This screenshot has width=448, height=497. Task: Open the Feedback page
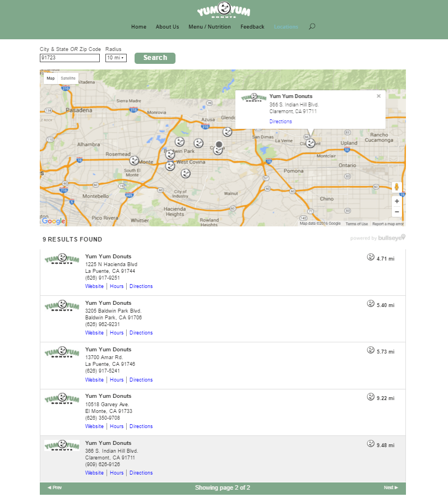point(252,27)
